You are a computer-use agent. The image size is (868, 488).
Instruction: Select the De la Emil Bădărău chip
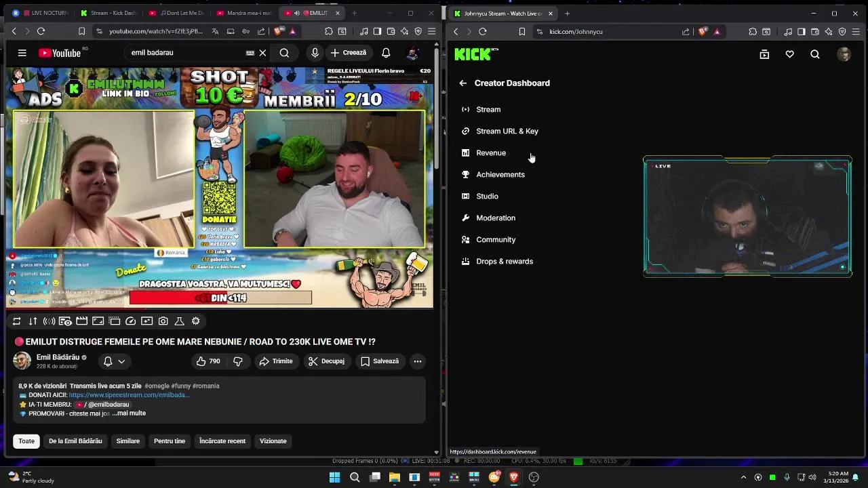coord(75,441)
